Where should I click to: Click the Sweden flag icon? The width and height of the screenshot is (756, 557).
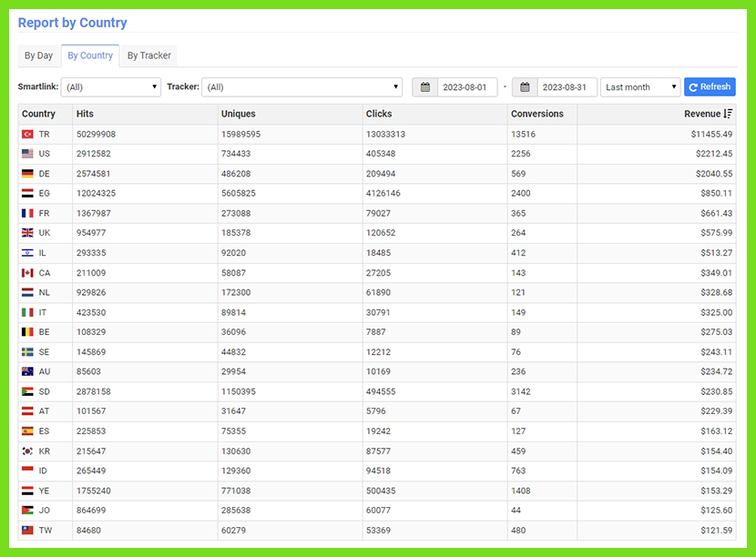27,352
